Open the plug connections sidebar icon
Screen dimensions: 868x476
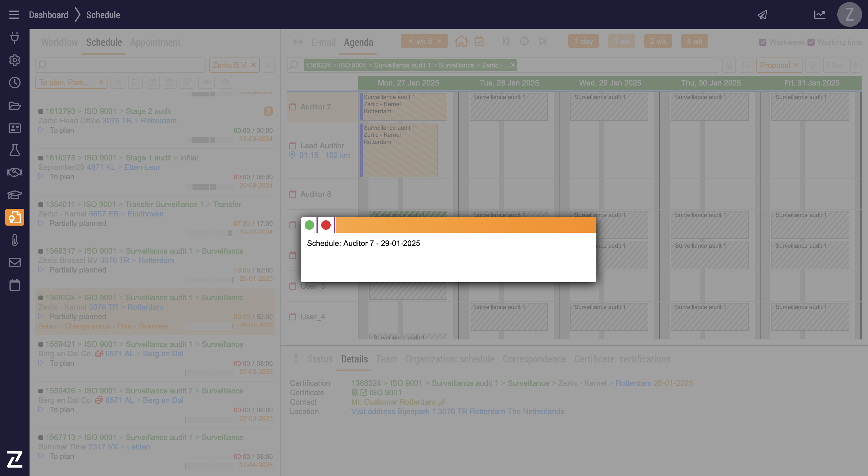[14, 37]
